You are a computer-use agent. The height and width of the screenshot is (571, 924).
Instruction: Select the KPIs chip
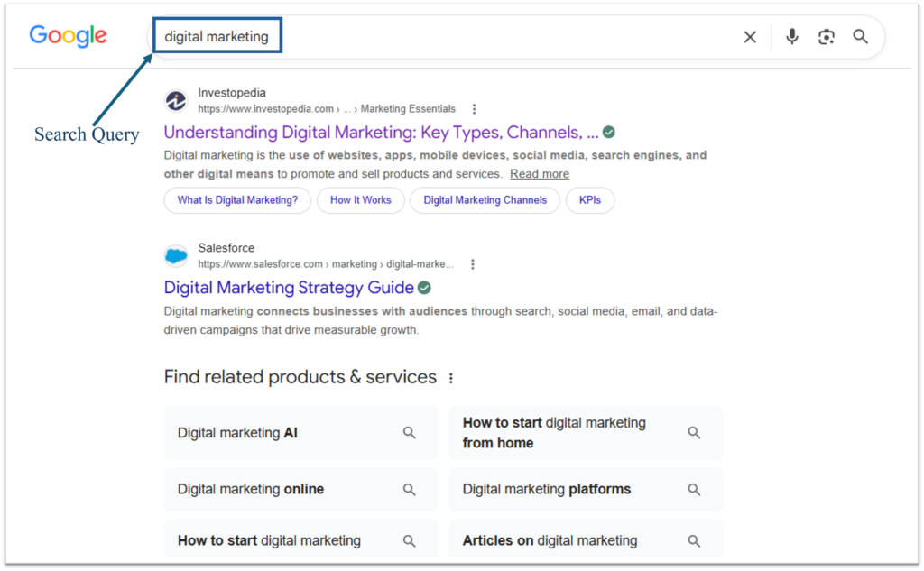click(590, 200)
